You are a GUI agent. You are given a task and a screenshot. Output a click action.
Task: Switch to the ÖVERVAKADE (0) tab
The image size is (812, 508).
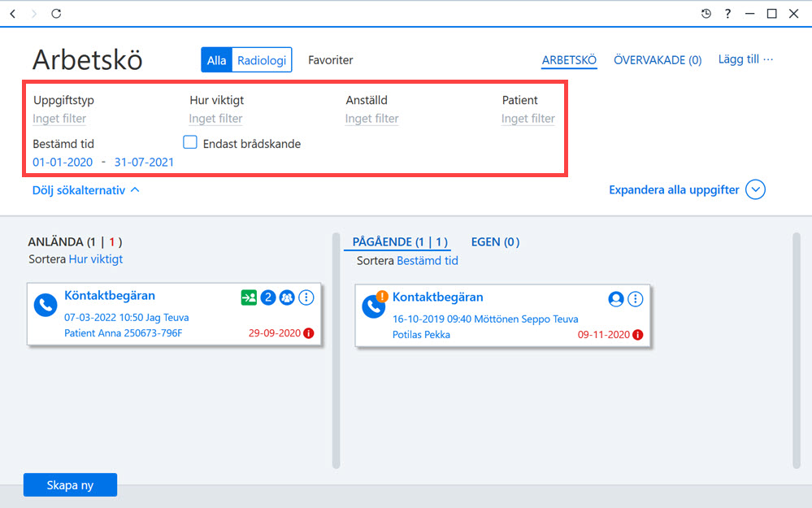658,60
